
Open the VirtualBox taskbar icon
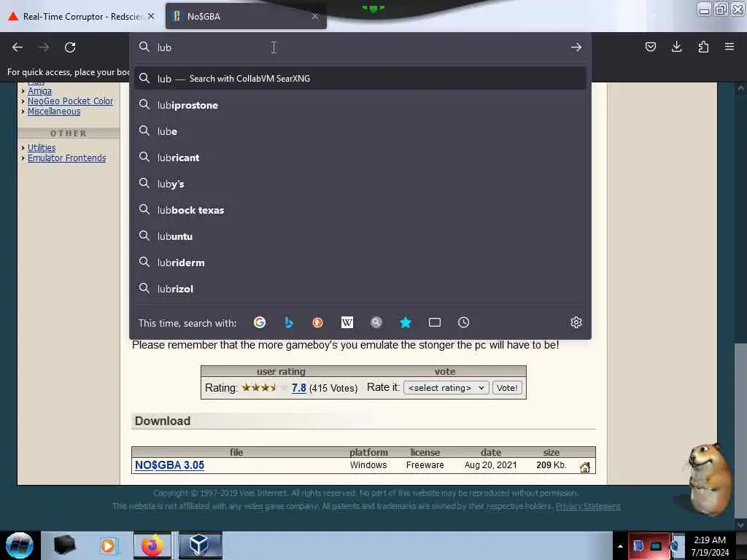coord(200,545)
